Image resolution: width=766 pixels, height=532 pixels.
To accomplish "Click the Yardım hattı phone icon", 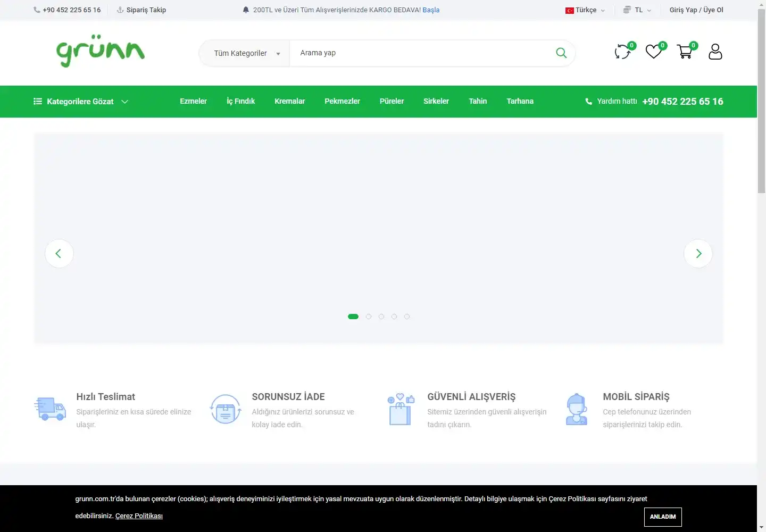I will coord(589,101).
